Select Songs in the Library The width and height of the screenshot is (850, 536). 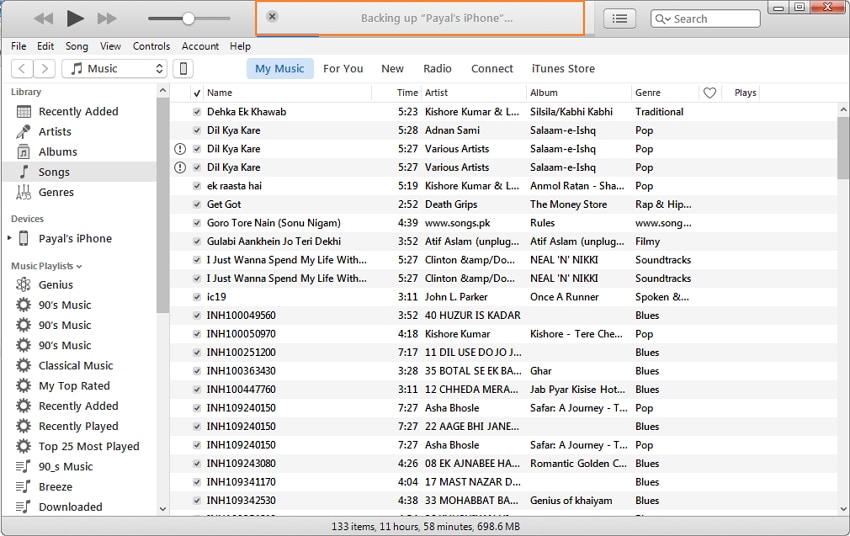coord(79,172)
